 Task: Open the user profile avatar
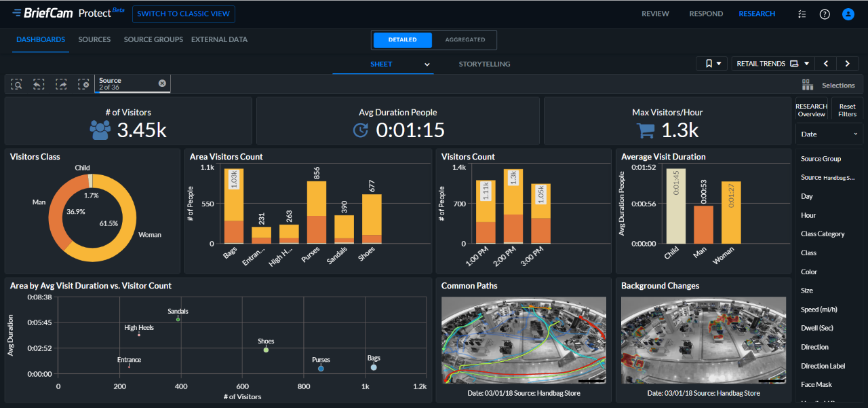tap(848, 14)
